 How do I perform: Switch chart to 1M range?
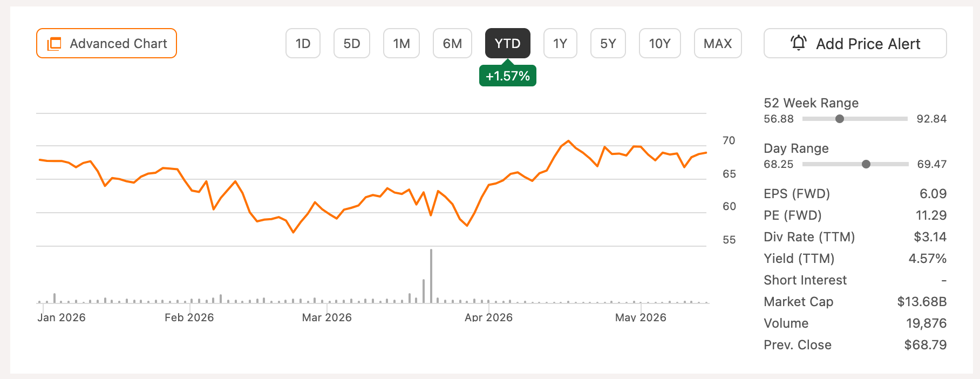[x=401, y=43]
